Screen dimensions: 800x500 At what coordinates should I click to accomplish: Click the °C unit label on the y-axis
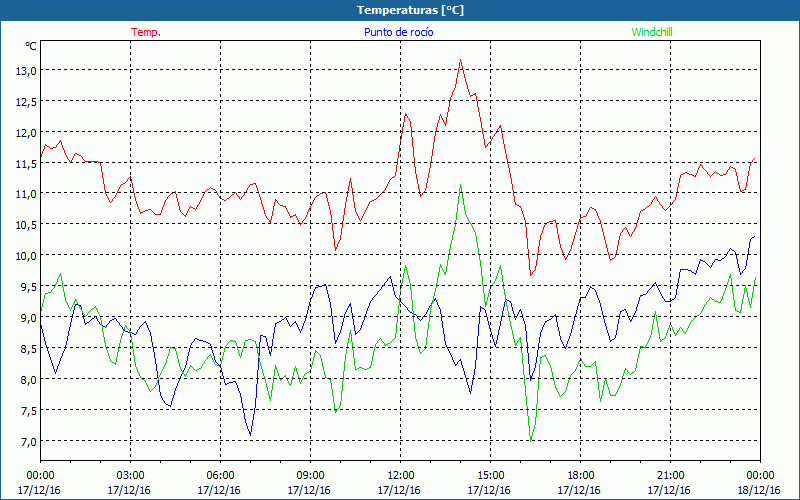tap(31, 46)
